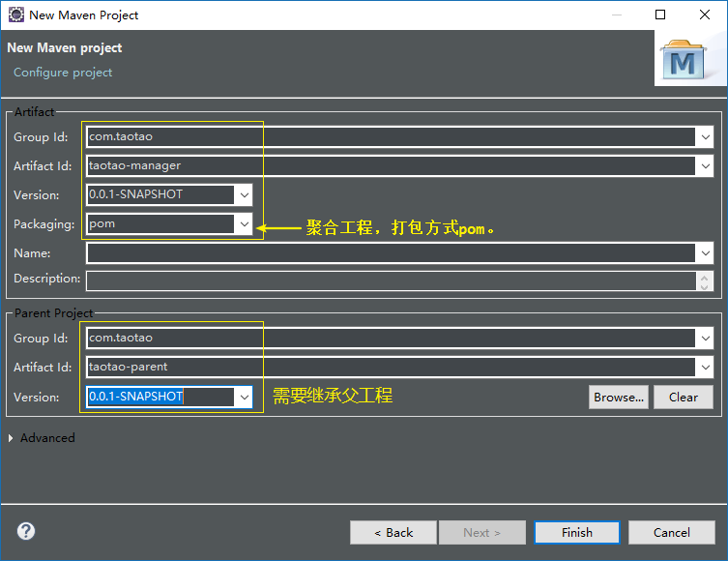
Task: Click the 'New Maven project' heading
Action: coord(65,47)
